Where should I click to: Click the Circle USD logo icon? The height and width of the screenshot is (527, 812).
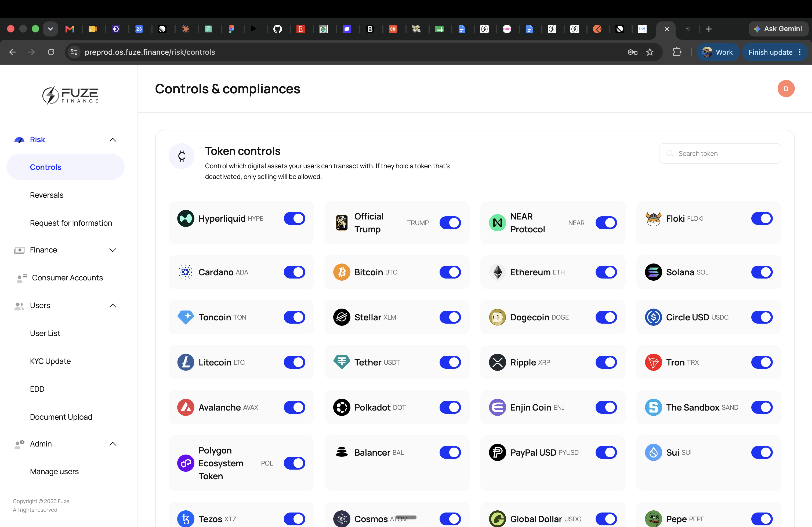(653, 317)
